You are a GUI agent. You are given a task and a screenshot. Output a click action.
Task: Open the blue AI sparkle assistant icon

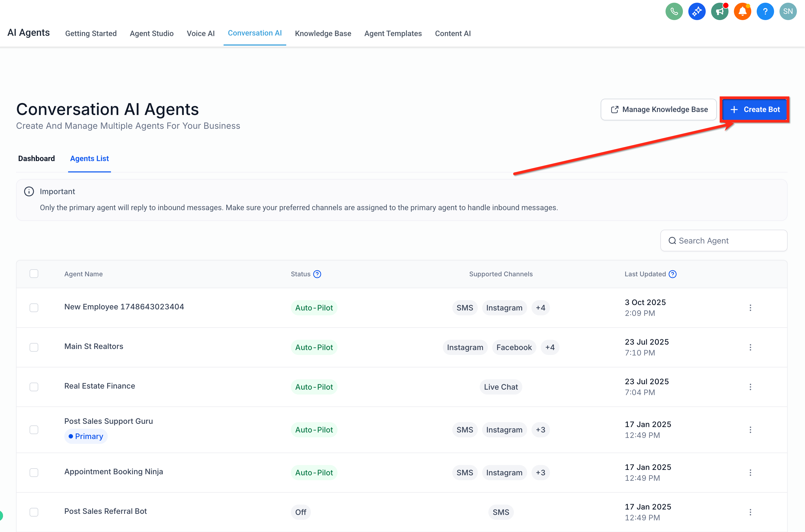(697, 12)
